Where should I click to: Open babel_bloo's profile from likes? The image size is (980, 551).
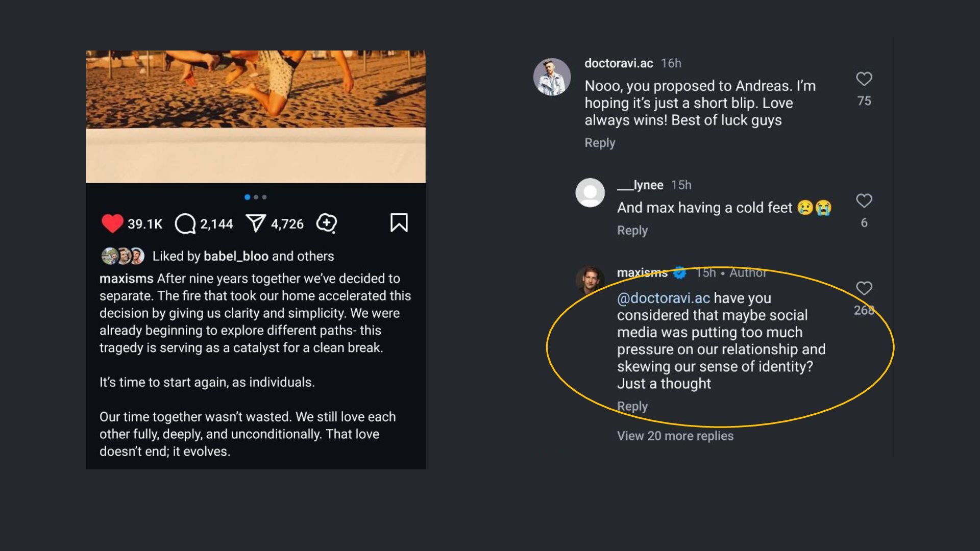[x=236, y=256]
